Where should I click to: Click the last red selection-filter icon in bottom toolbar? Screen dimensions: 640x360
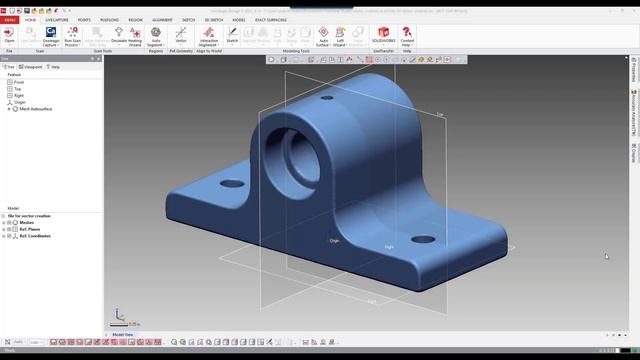(158, 342)
